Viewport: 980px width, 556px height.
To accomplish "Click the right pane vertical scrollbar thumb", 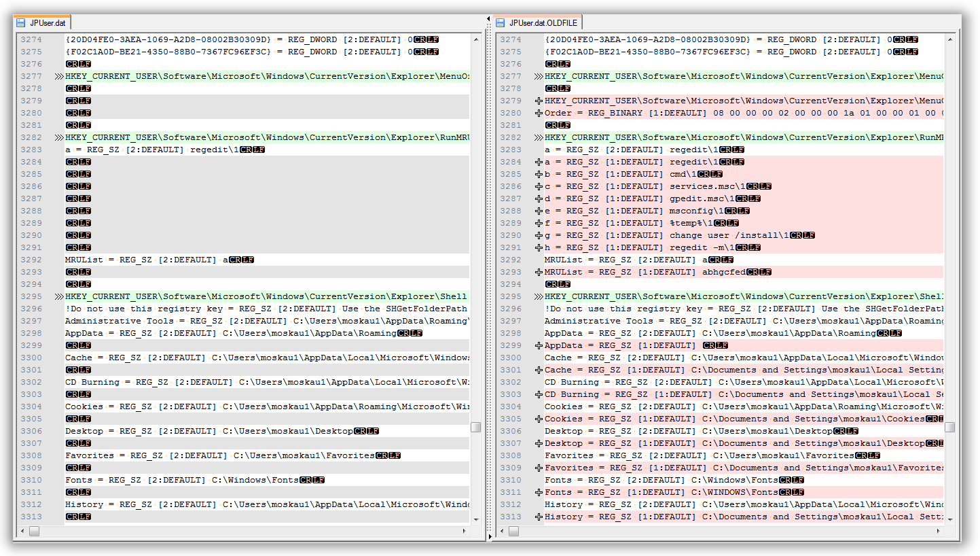I will click(949, 427).
